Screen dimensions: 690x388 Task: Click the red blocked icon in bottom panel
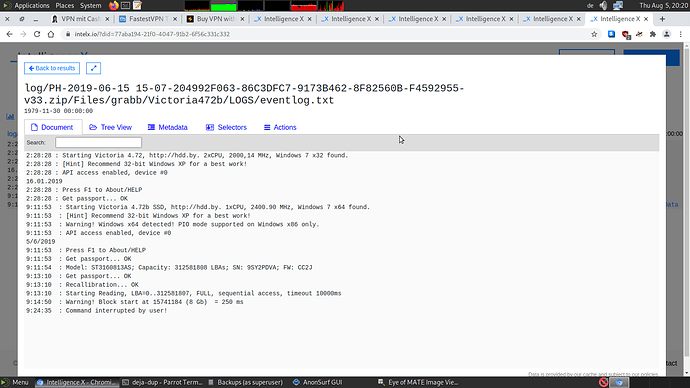pos(603,382)
